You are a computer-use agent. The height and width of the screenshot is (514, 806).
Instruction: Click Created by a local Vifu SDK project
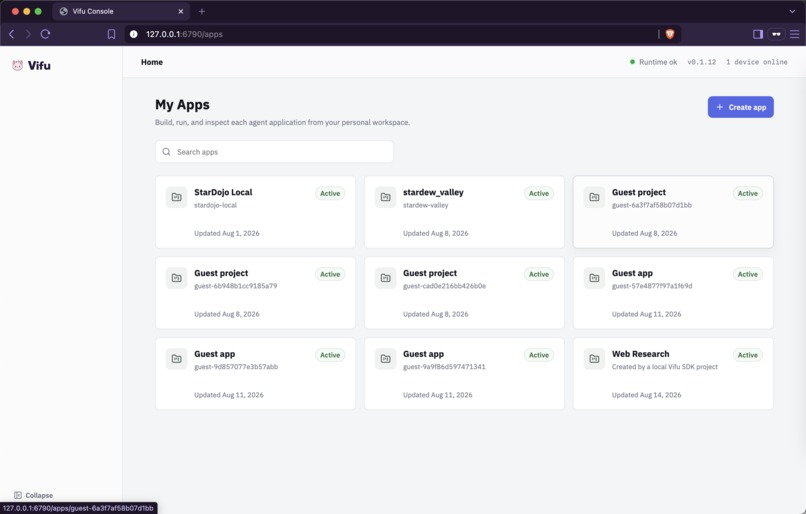click(x=665, y=366)
